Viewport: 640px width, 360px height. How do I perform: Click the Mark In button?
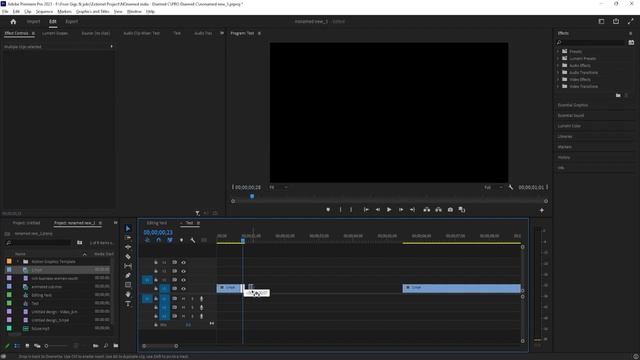coord(340,210)
